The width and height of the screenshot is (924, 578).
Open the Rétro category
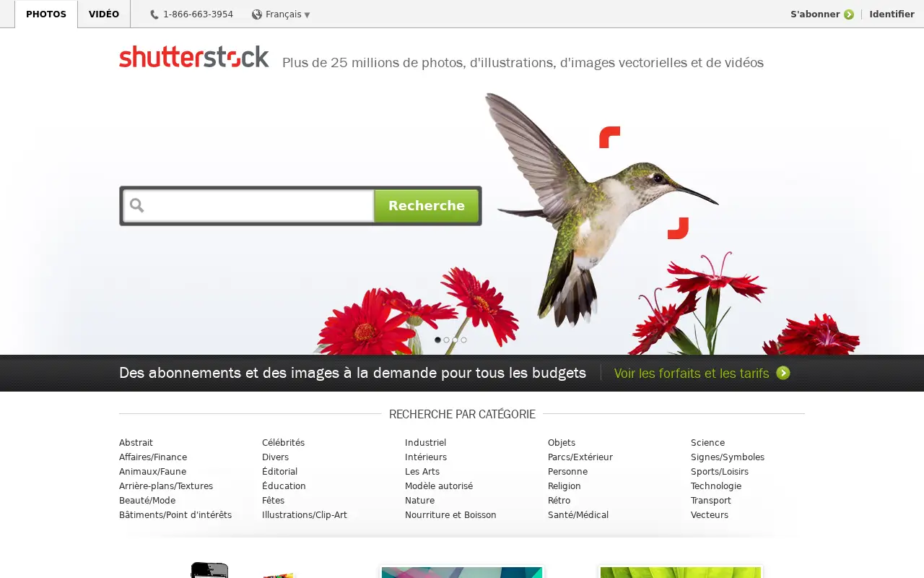pos(559,501)
